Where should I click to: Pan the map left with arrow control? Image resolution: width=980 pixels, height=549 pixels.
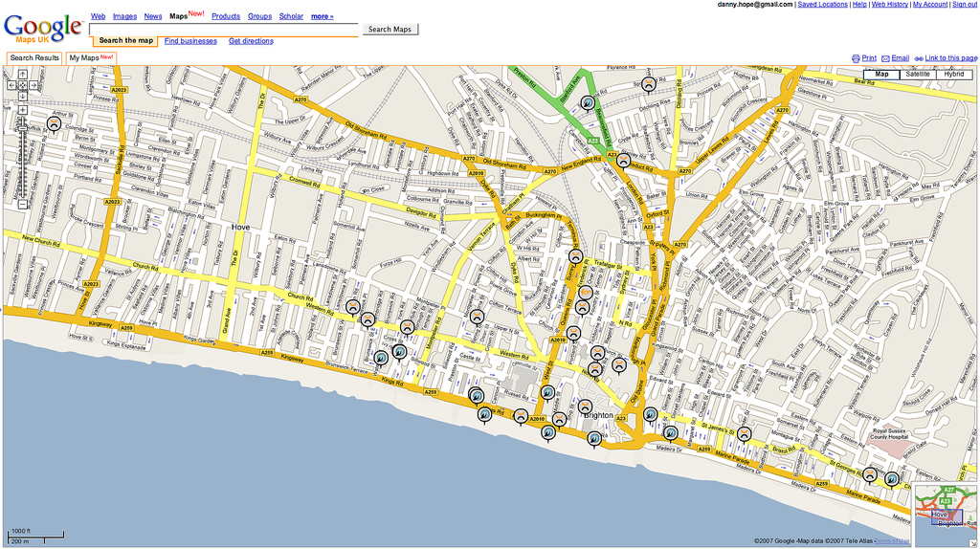pos(11,85)
